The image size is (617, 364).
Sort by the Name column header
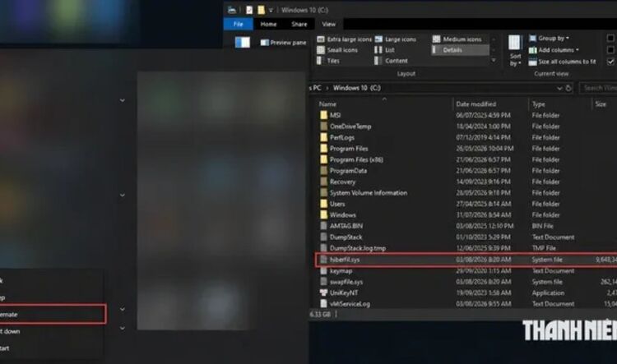click(327, 104)
